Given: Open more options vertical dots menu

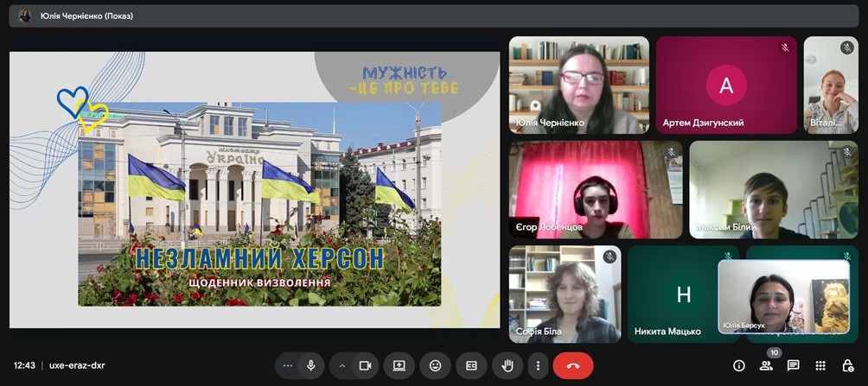Looking at the screenshot, I should coord(539,365).
